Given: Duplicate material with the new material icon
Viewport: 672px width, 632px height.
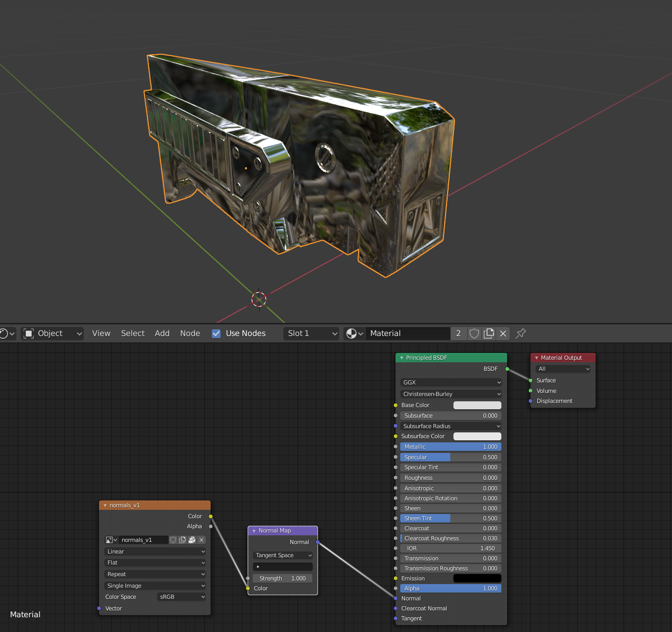Looking at the screenshot, I should pos(489,333).
